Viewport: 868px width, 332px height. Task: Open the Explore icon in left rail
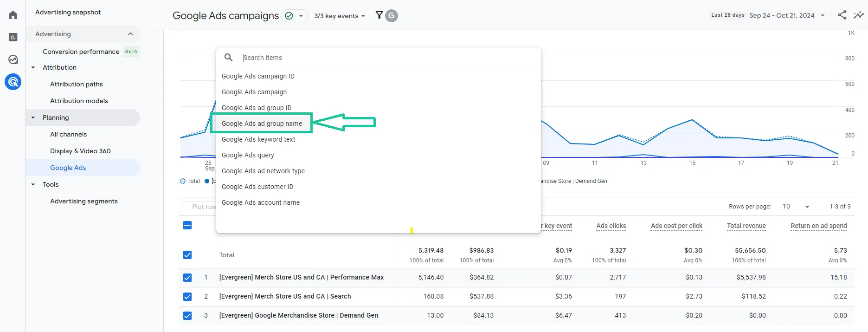coord(13,59)
